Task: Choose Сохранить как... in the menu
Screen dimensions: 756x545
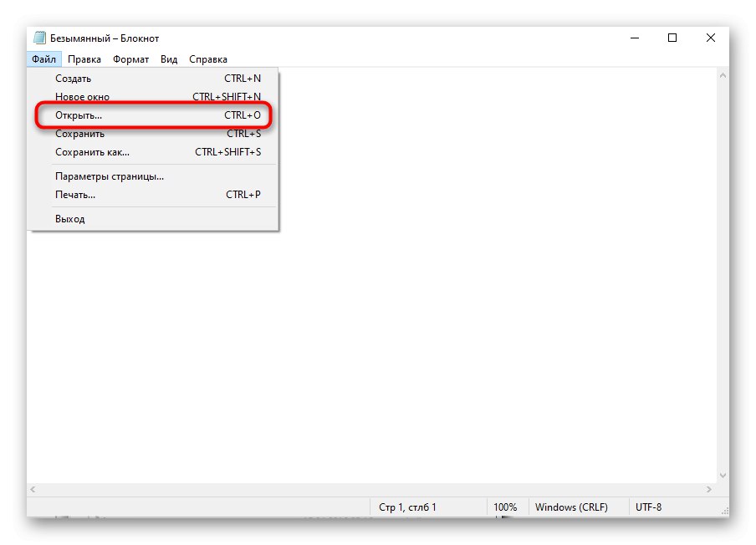Action: [92, 151]
